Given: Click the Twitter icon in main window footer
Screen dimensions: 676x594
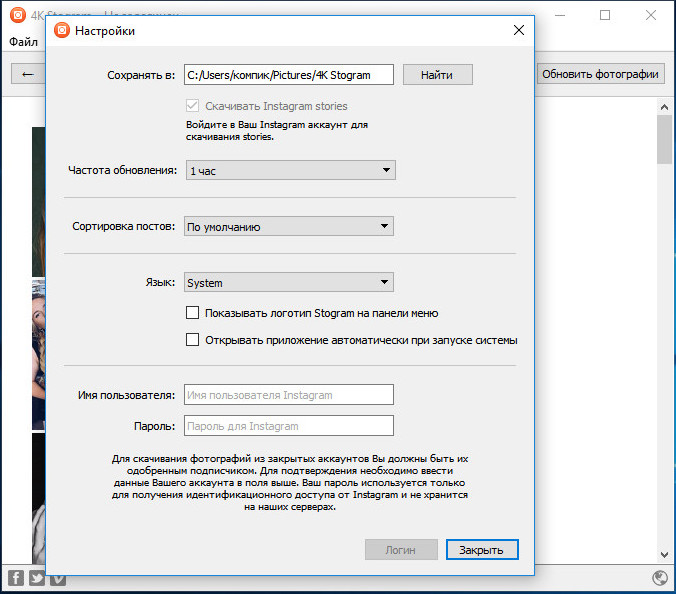Looking at the screenshot, I should pos(37,578).
